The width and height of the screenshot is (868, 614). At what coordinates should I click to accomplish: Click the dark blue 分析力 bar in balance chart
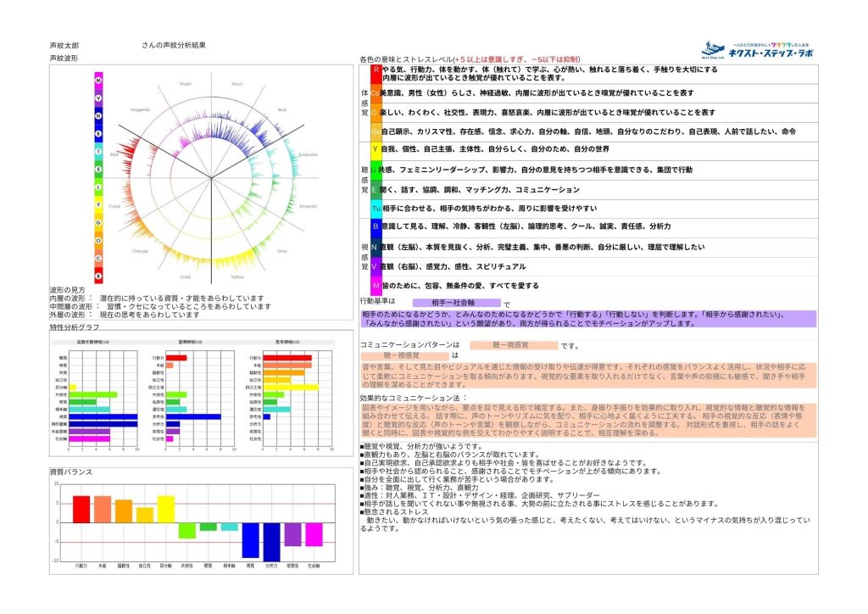pyautogui.click(x=271, y=542)
